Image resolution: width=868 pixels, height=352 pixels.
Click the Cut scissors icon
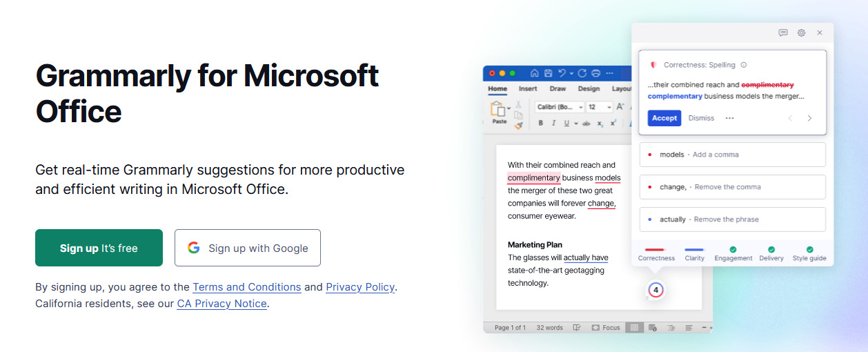(518, 104)
